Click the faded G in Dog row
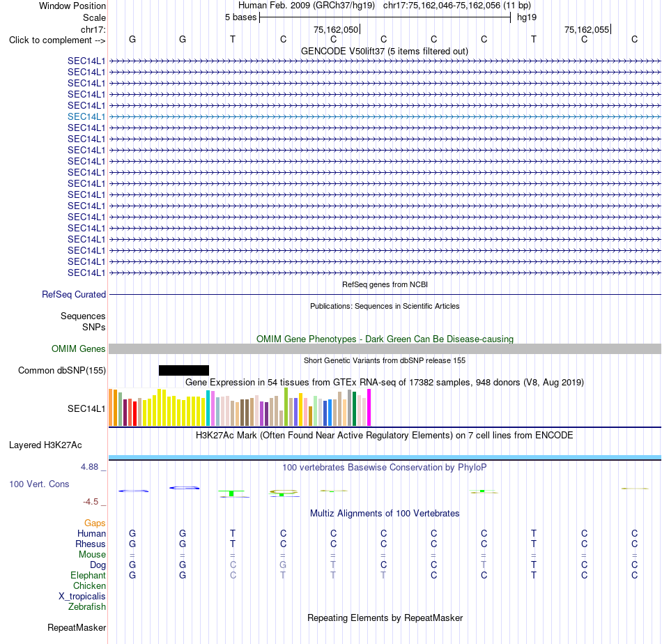This screenshot has height=644, width=662. [x=283, y=565]
